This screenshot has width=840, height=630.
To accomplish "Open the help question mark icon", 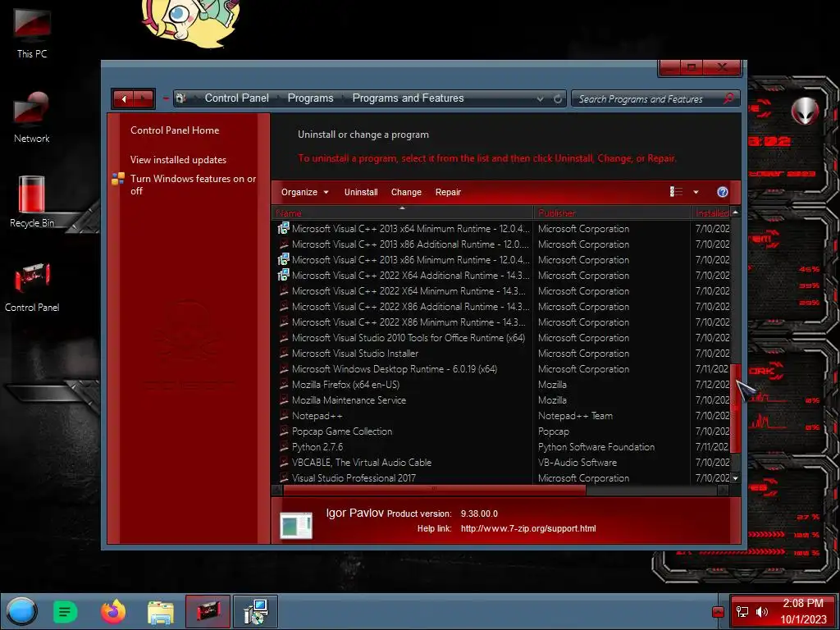I will [722, 192].
